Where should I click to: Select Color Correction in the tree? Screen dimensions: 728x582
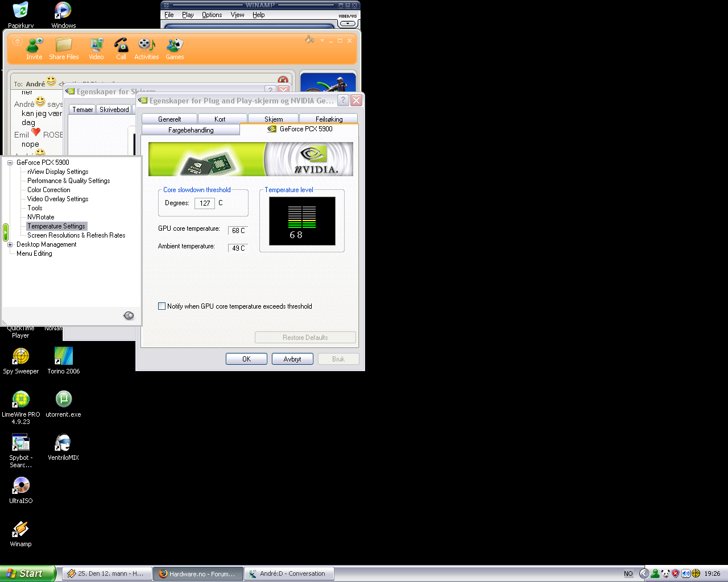pyautogui.click(x=49, y=190)
